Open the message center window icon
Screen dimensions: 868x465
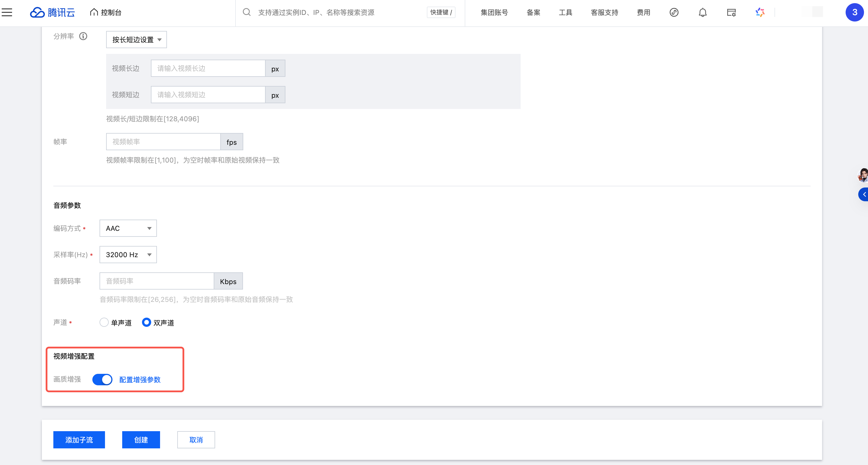731,12
